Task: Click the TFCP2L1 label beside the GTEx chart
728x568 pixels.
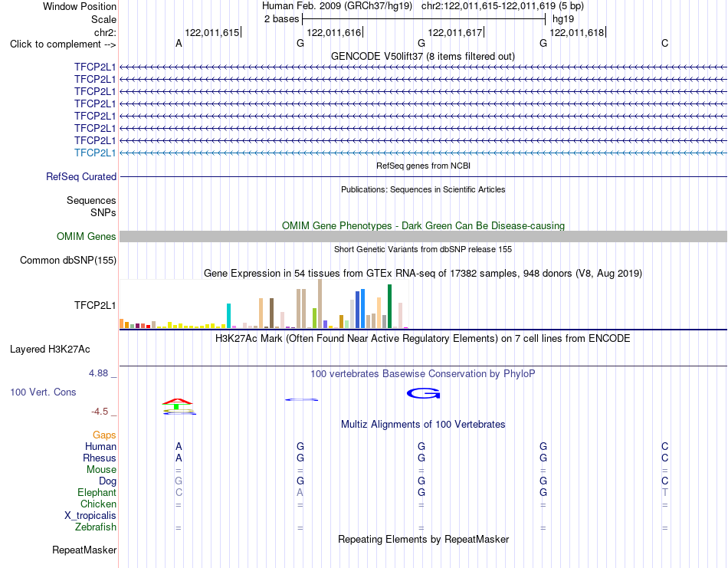Action: 95,305
